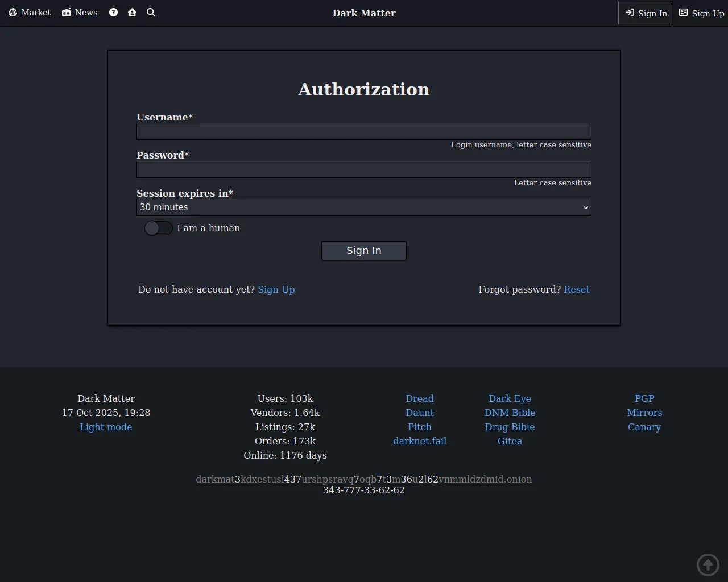
Task: Focus the Password input field
Action: (364, 169)
